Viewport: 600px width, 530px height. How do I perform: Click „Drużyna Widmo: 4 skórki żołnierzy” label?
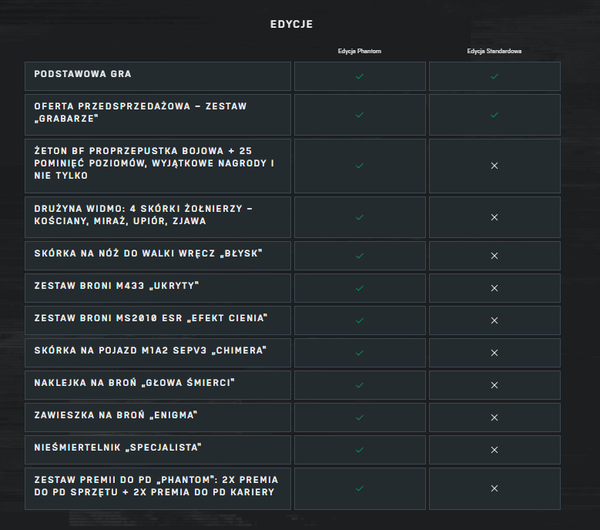pyautogui.click(x=143, y=215)
